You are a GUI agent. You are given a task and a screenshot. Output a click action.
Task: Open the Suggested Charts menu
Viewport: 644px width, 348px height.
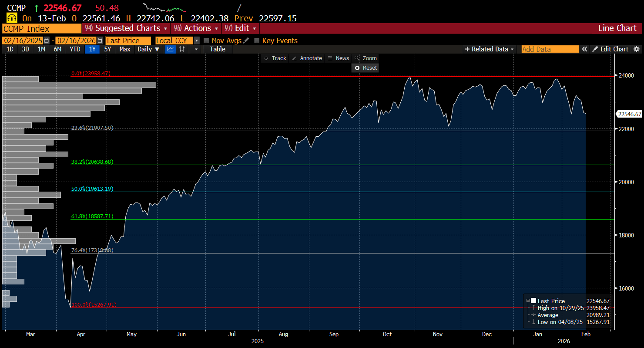click(x=127, y=28)
